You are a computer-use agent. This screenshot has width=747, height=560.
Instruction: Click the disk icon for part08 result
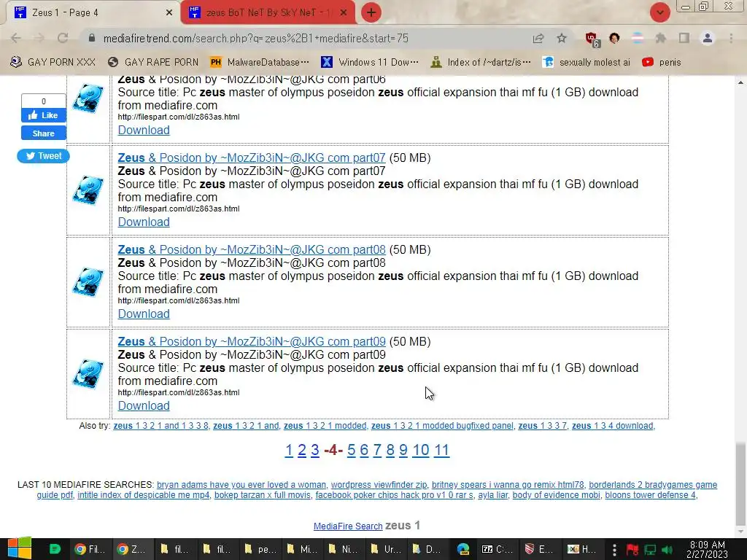(x=88, y=282)
